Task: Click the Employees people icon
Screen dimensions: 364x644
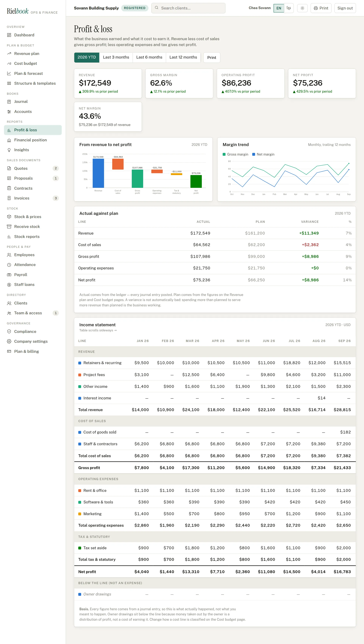Action: 9,255
